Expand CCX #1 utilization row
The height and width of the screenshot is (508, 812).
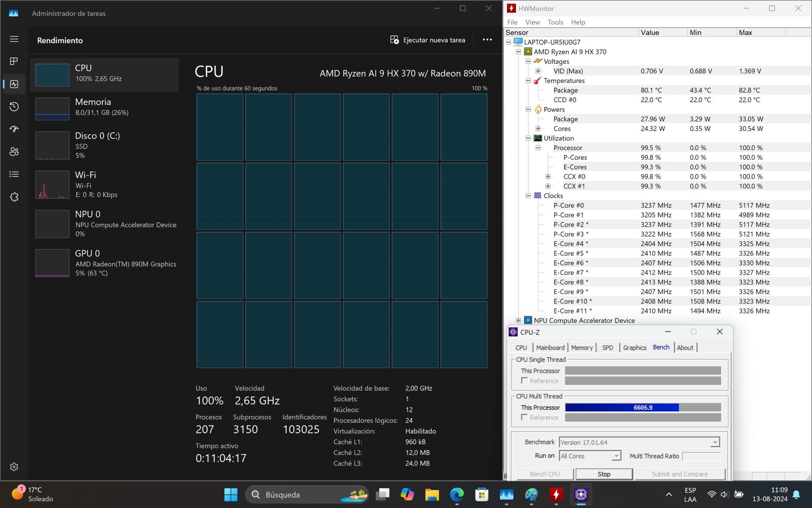(x=547, y=186)
